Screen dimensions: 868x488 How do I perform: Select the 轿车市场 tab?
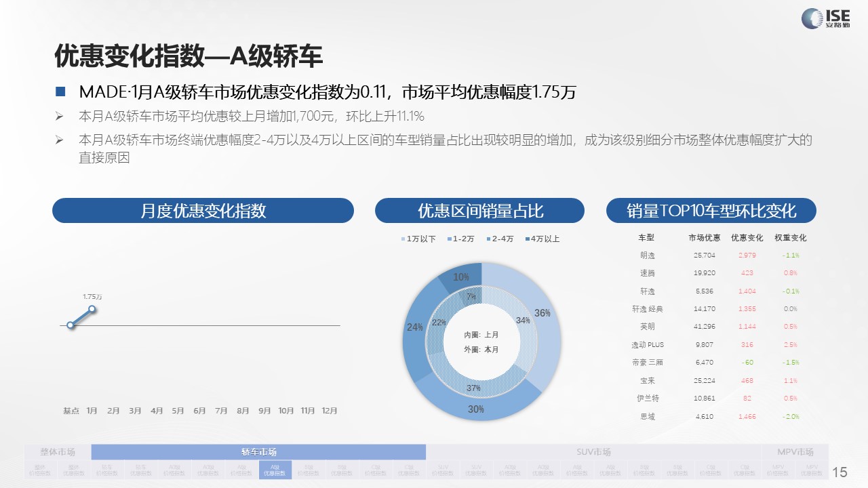click(x=258, y=452)
